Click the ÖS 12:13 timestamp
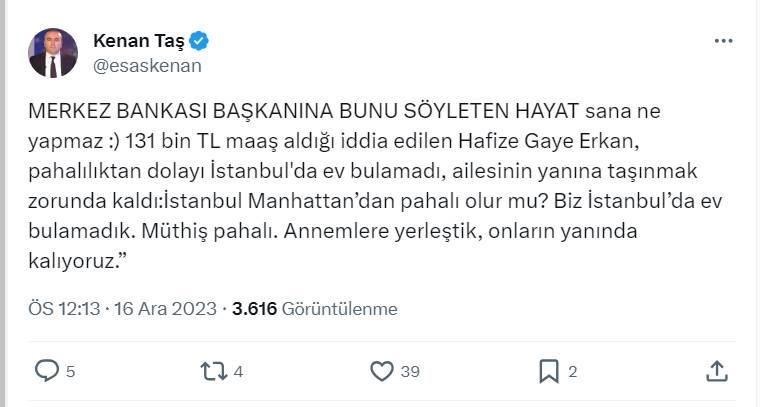 [64, 309]
